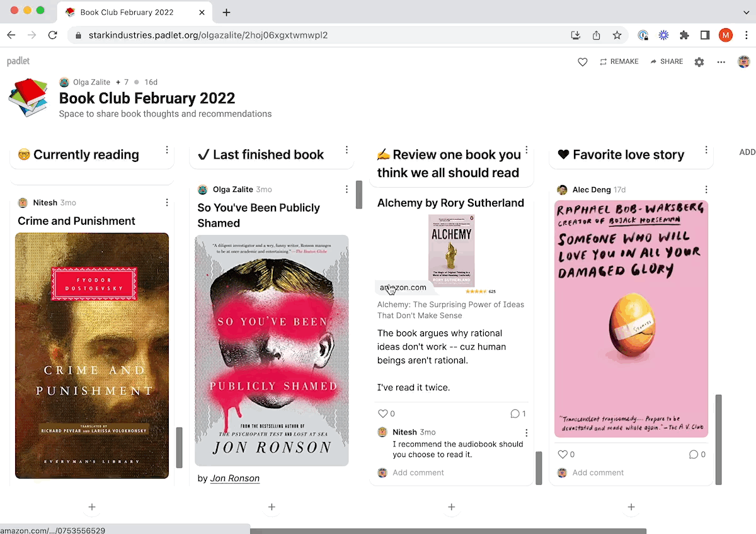Click the scrollbar in the Last finished book column
The image size is (756, 534).
359,195
